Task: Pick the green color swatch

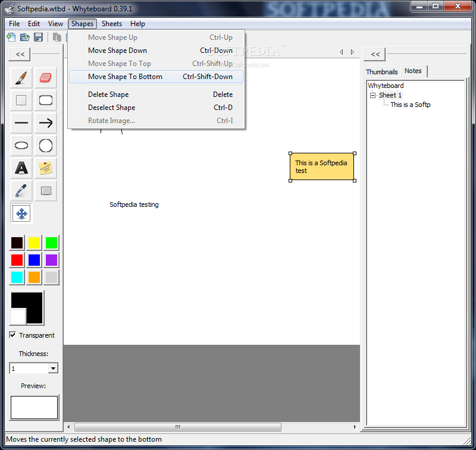Action: pyautogui.click(x=51, y=243)
